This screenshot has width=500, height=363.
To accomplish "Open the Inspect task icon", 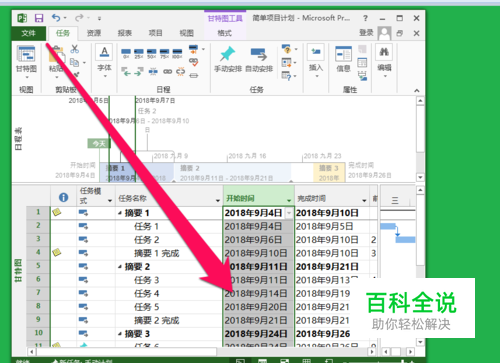I will tap(286, 49).
